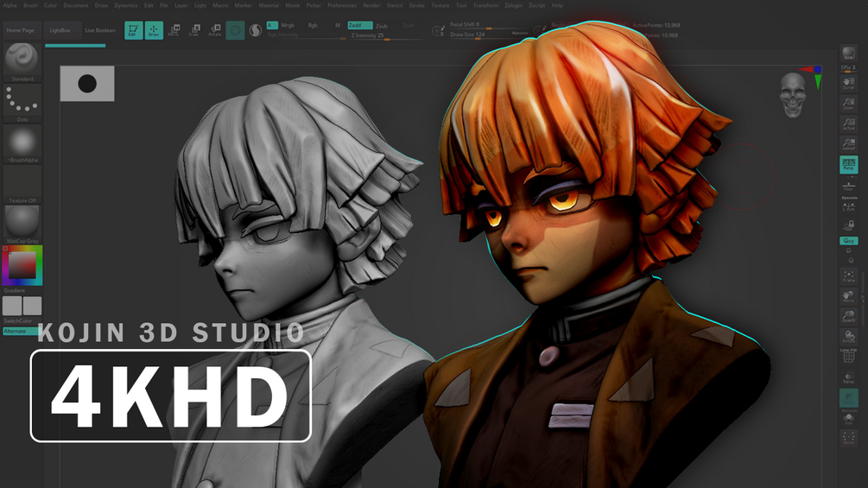Switch to Zcut mode

coord(408,25)
